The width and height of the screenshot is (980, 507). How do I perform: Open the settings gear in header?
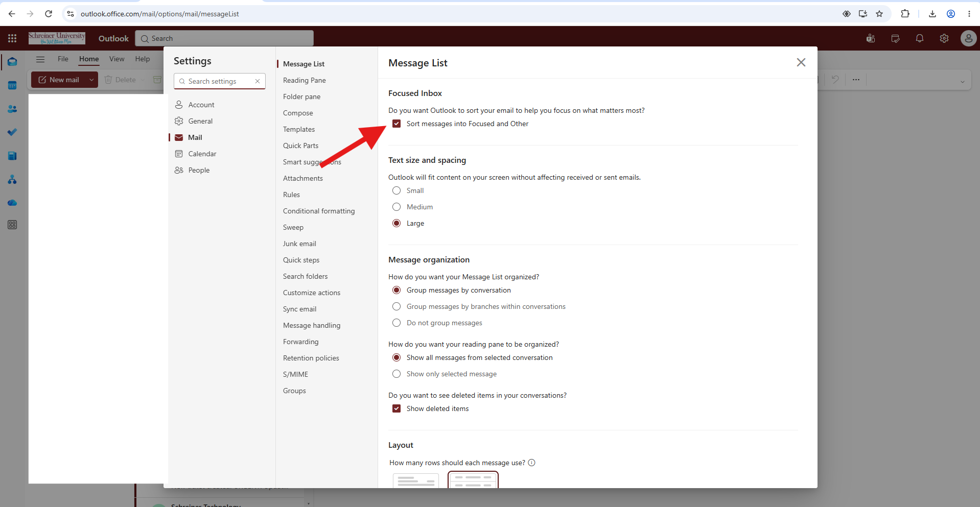[x=944, y=38]
